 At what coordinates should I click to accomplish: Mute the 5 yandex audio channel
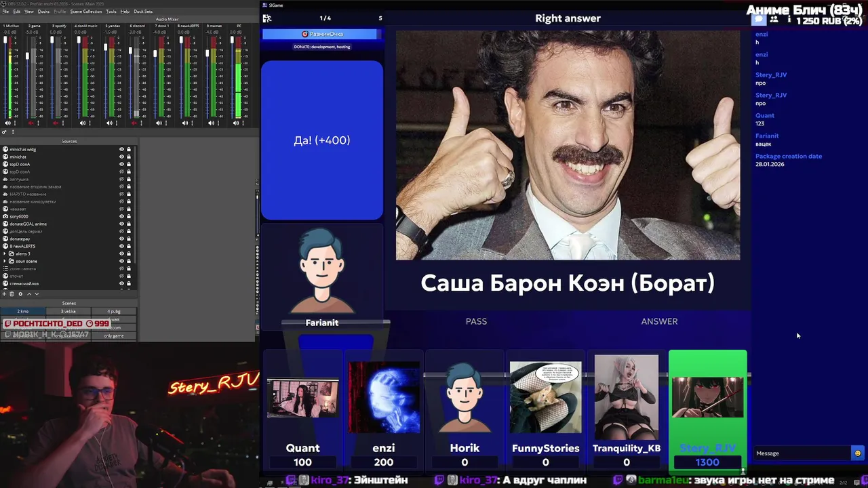[108, 123]
